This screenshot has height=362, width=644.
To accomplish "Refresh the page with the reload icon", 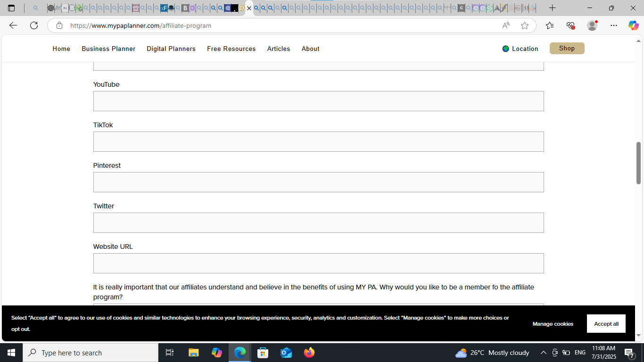I will 34,25.
